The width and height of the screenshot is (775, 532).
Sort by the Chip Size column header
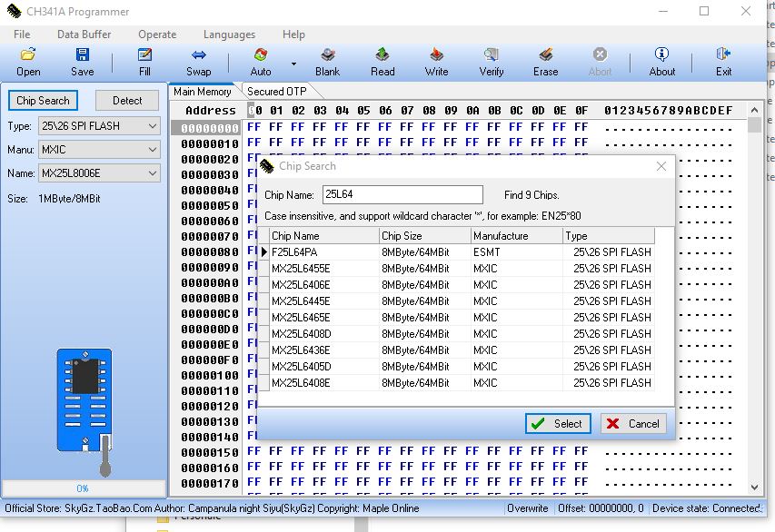(x=425, y=236)
